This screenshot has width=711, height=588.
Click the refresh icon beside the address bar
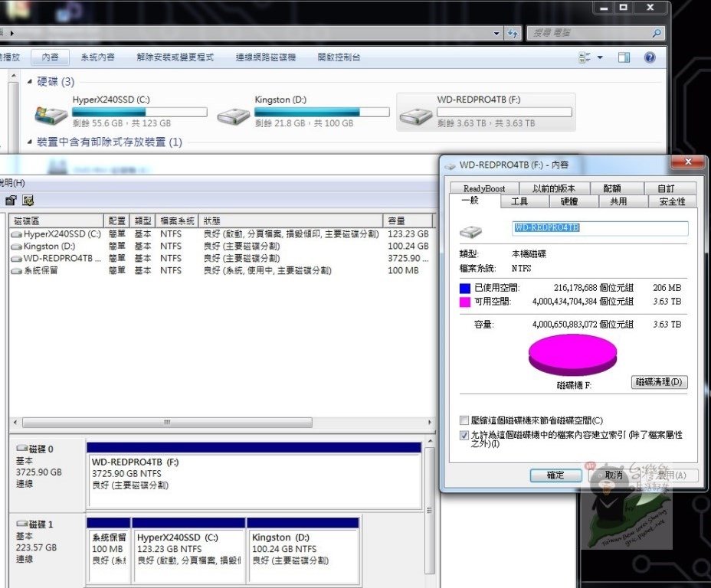[513, 33]
